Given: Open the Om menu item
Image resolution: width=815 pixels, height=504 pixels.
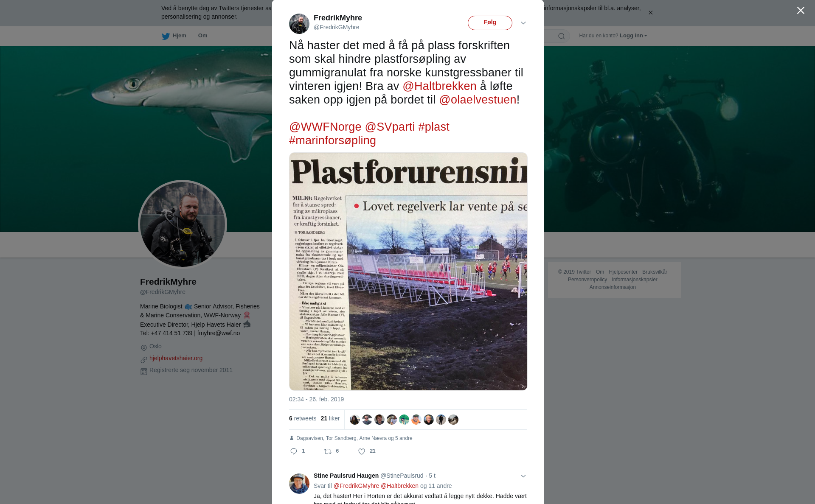Looking at the screenshot, I should click(202, 36).
